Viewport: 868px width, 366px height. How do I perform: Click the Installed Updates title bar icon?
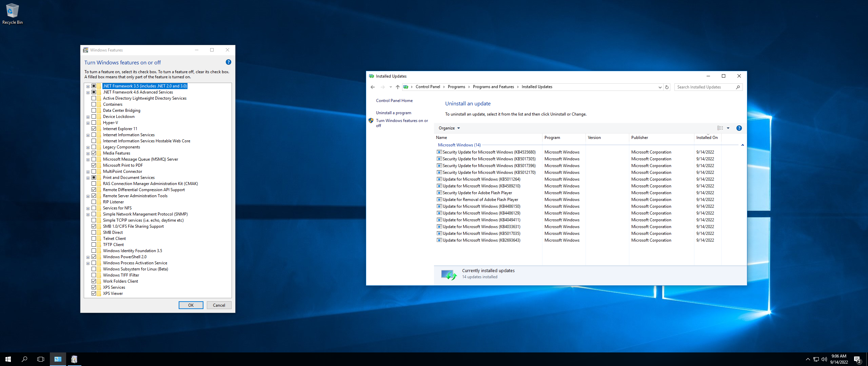(x=372, y=76)
